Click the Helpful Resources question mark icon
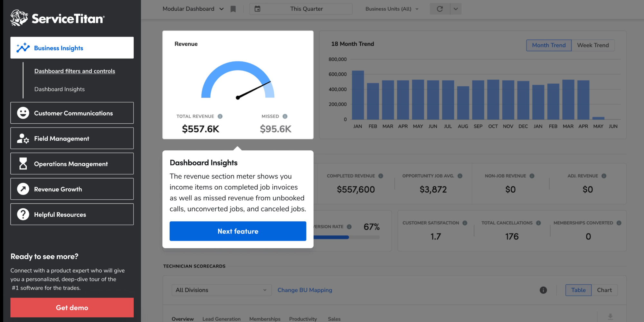 pos(23,214)
